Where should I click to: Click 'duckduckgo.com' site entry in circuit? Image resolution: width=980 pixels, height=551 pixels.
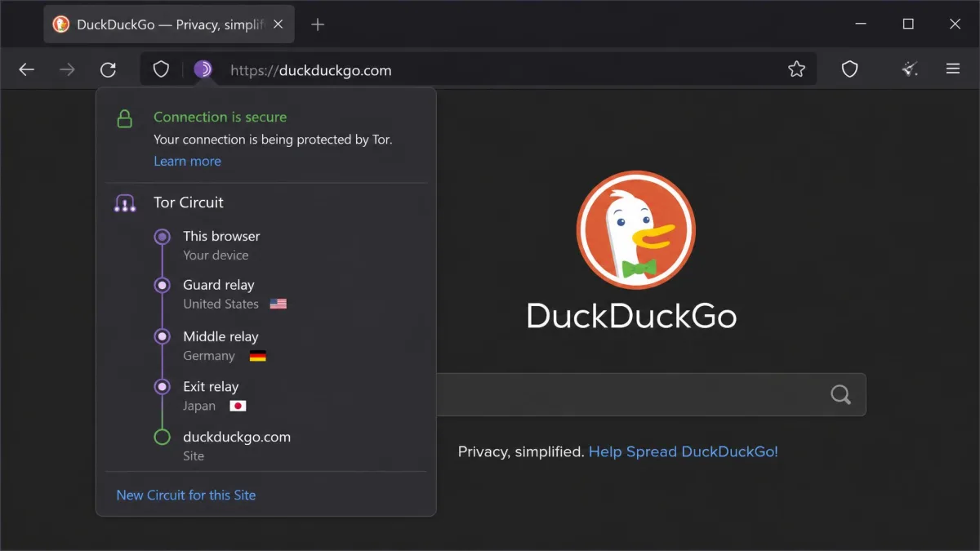click(237, 437)
